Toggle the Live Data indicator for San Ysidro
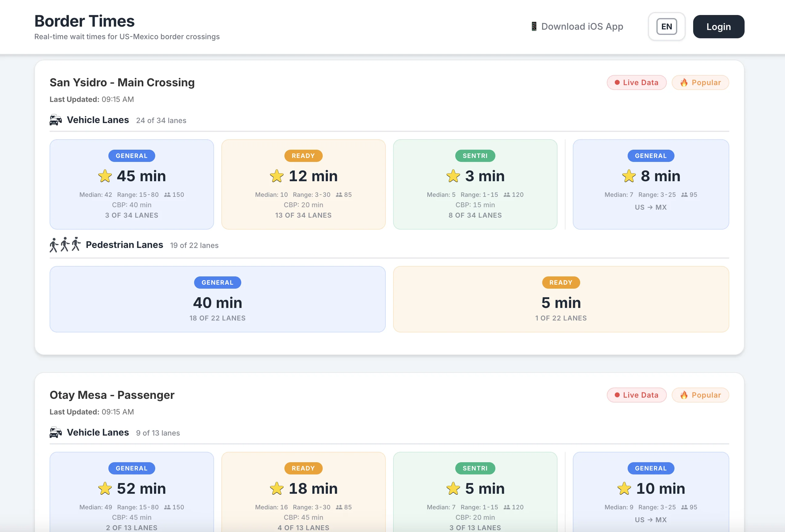 [637, 82]
